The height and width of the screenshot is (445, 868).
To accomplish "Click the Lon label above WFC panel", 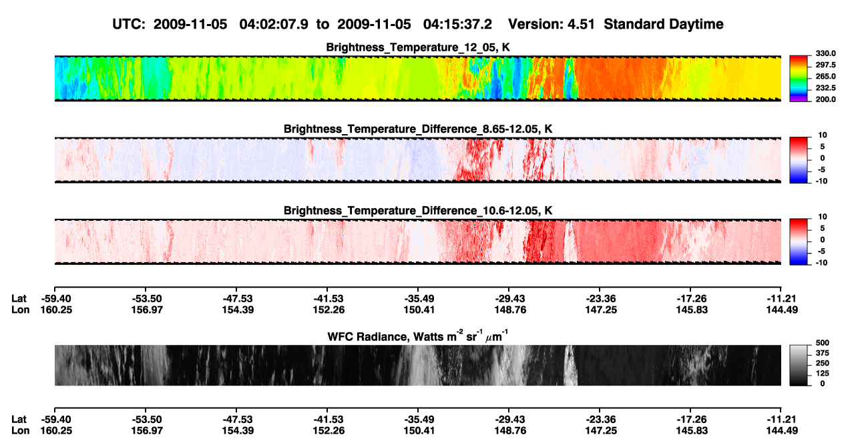I will coord(20,309).
